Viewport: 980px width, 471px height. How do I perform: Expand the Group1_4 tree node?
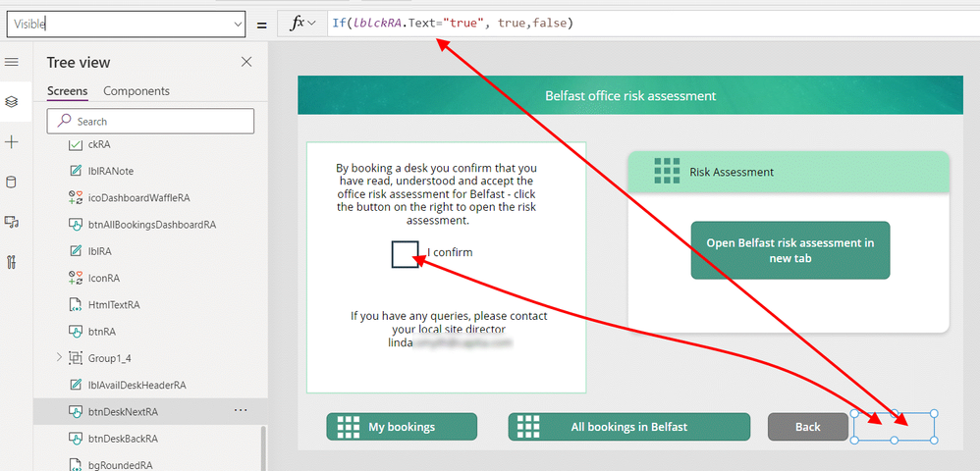[59, 358]
